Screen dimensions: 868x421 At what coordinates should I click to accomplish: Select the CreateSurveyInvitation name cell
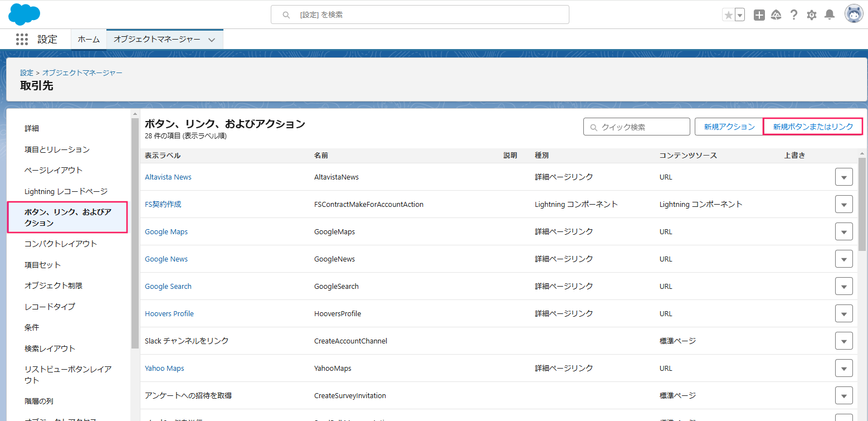pos(350,395)
